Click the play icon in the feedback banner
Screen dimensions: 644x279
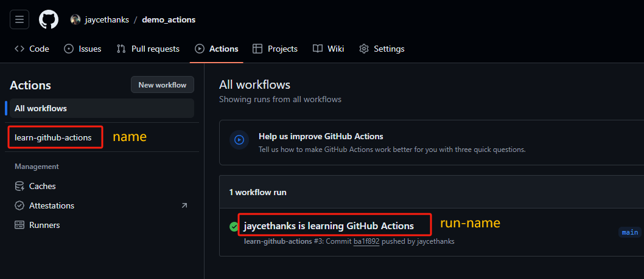239,140
